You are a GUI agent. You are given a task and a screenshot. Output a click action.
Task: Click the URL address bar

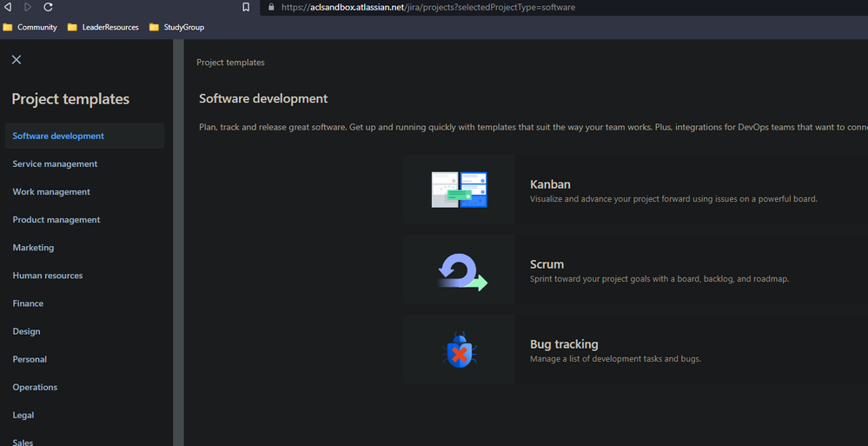[x=564, y=7]
